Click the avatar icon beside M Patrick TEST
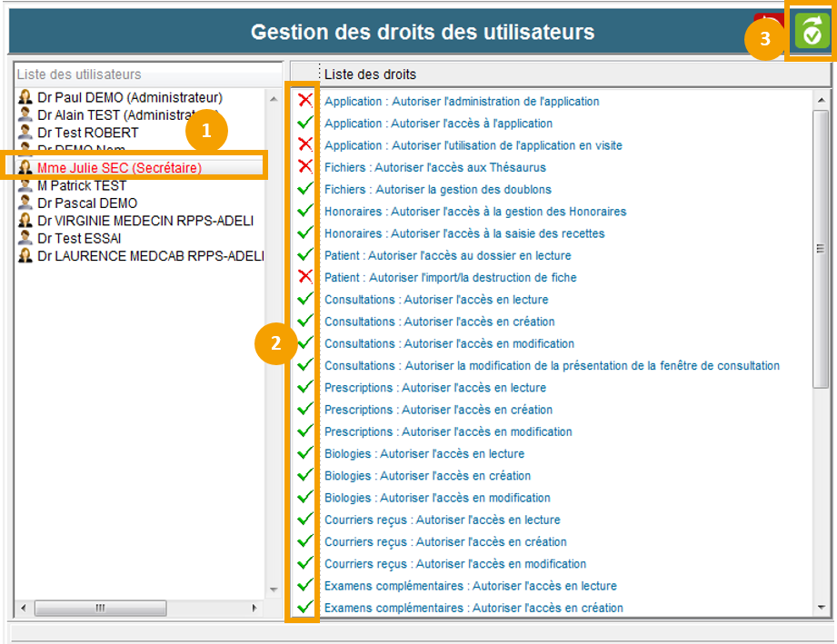 click(25, 185)
